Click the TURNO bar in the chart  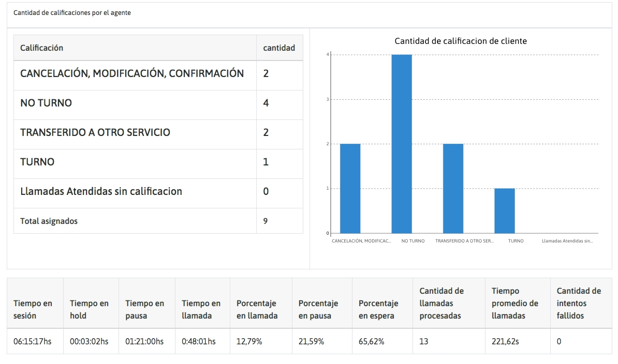tap(504, 211)
